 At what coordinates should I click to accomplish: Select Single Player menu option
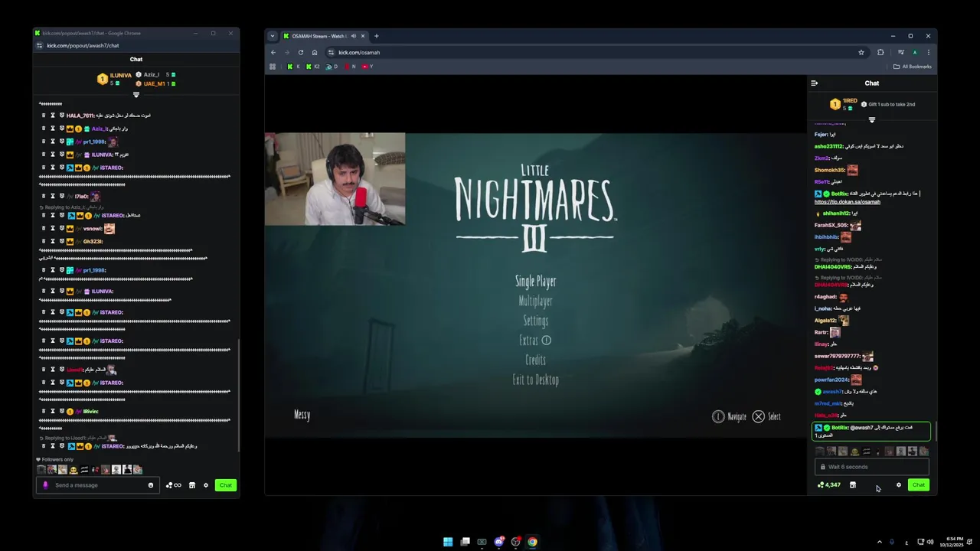(x=536, y=282)
